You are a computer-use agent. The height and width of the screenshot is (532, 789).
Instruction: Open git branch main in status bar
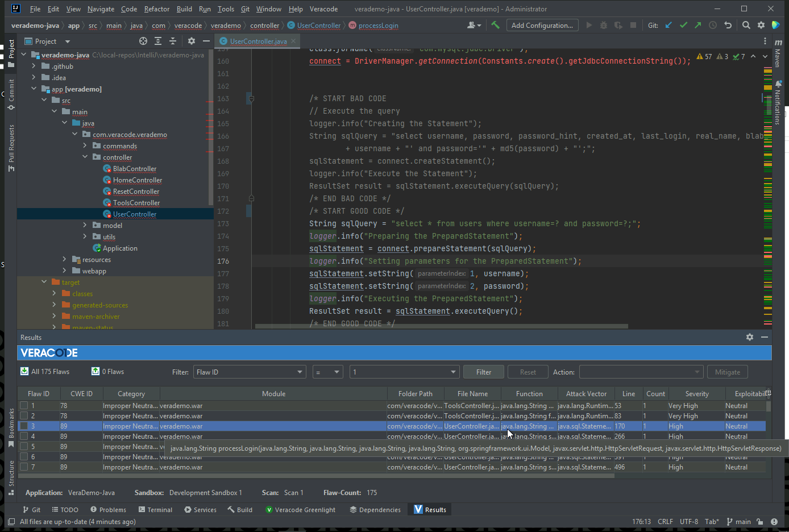738,521
